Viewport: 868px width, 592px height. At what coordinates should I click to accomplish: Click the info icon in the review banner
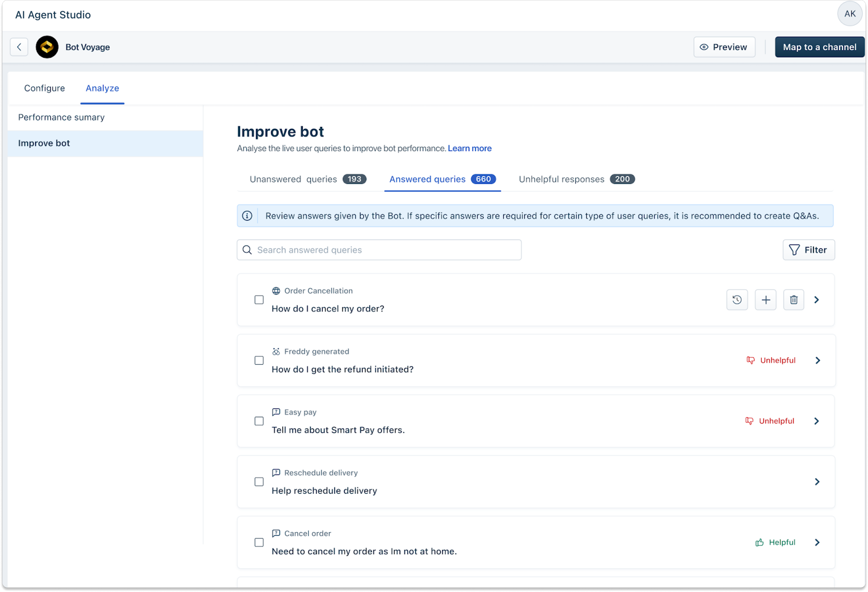247,216
